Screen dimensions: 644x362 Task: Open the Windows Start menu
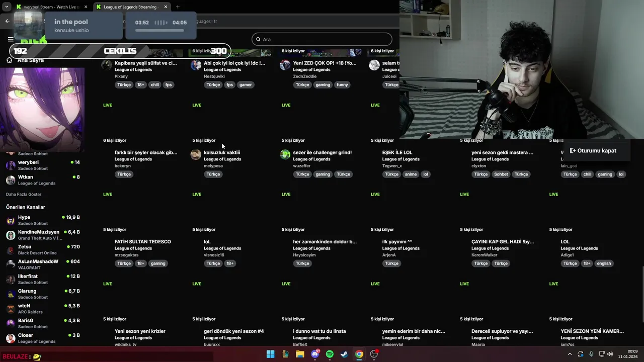pyautogui.click(x=270, y=354)
